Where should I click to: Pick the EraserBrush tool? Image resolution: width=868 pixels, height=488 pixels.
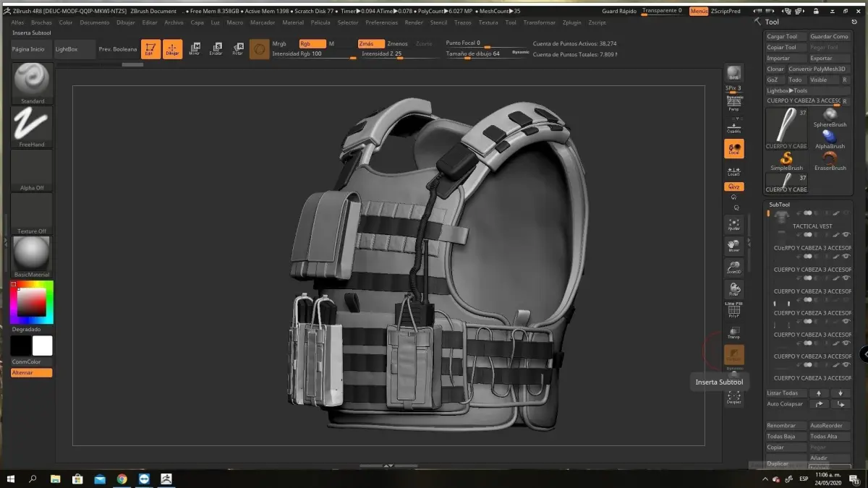830,160
